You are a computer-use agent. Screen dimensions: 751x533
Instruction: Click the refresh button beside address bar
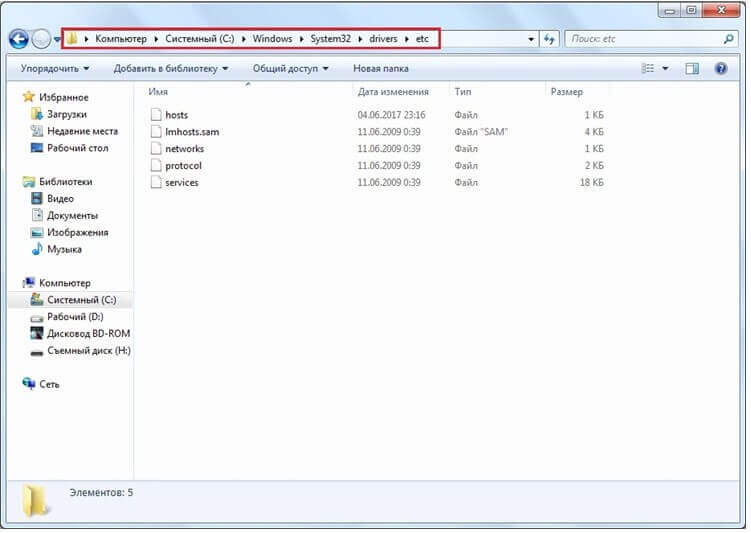(550, 39)
